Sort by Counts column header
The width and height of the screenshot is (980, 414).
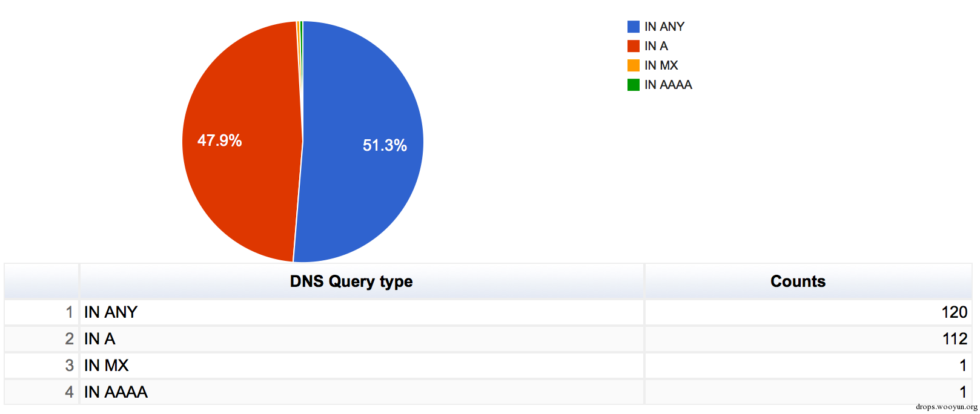[798, 281]
